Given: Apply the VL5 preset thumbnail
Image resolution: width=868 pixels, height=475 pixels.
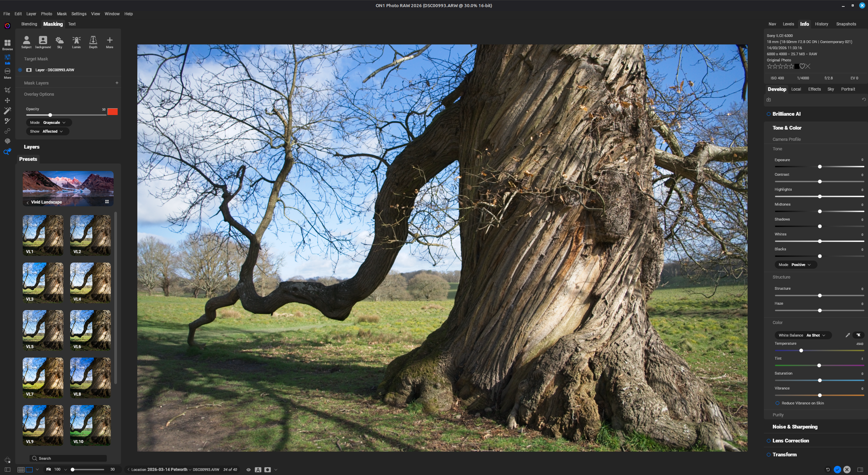Looking at the screenshot, I should [43, 330].
